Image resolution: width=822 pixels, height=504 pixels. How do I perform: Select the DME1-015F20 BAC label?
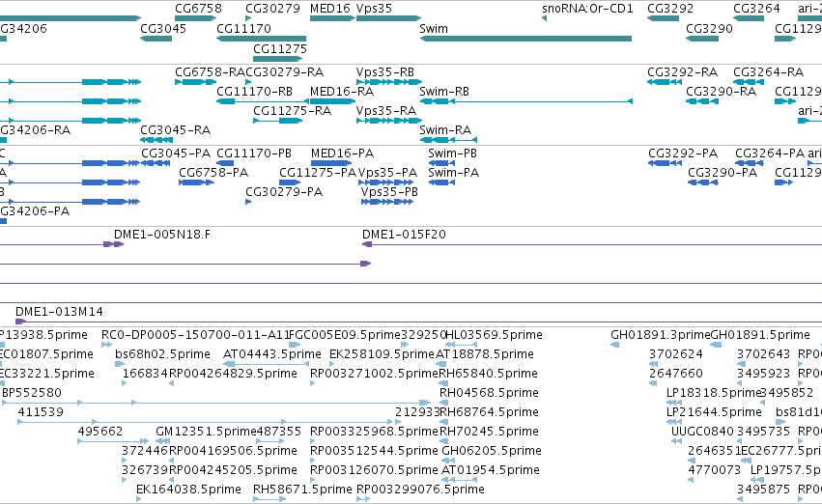tap(404, 235)
